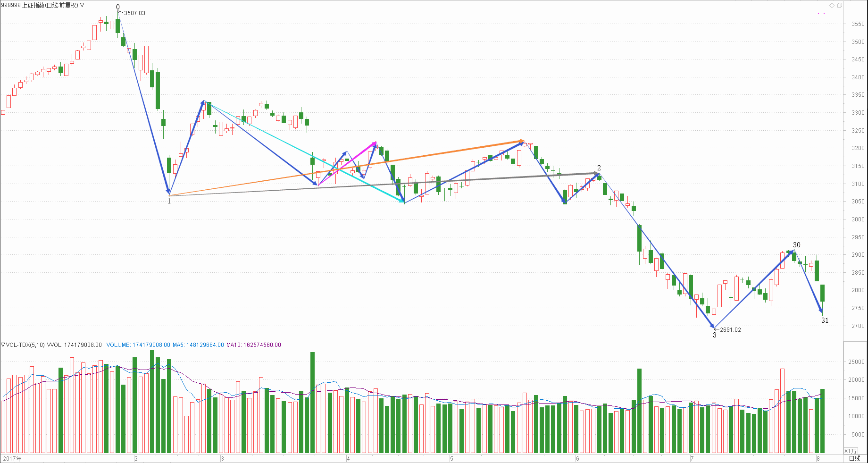Expand the VOL-TDX indicator triangle menu

click(3, 345)
